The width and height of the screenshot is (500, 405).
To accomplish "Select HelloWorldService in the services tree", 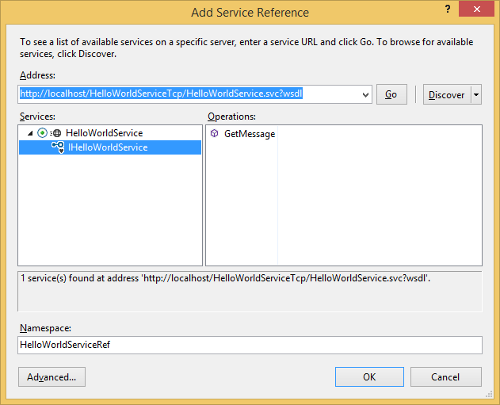I will pyautogui.click(x=104, y=133).
